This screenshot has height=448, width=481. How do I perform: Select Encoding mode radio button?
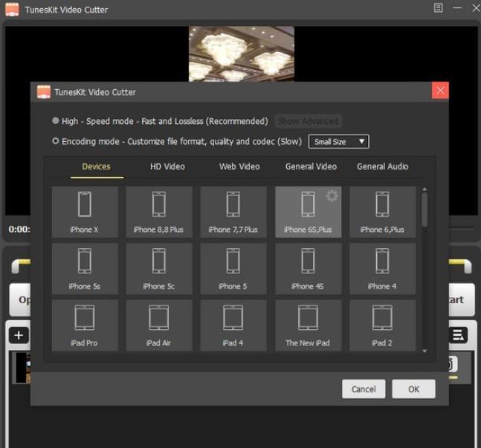click(x=56, y=141)
